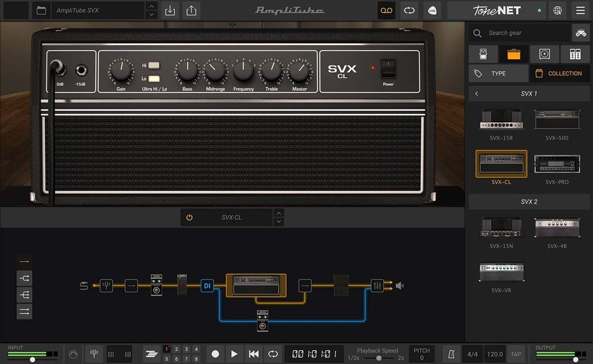Click the SVX-CL model selector down arrow

pos(279,222)
